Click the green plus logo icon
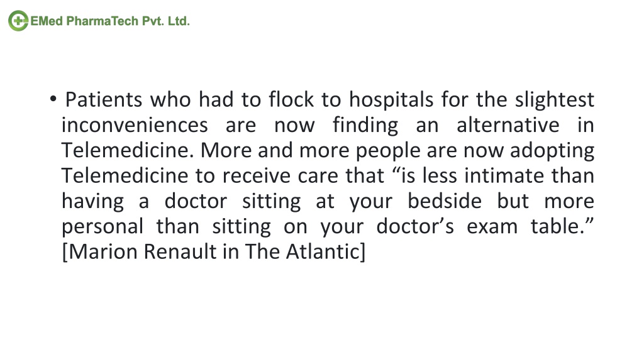The image size is (644, 362). (18, 21)
